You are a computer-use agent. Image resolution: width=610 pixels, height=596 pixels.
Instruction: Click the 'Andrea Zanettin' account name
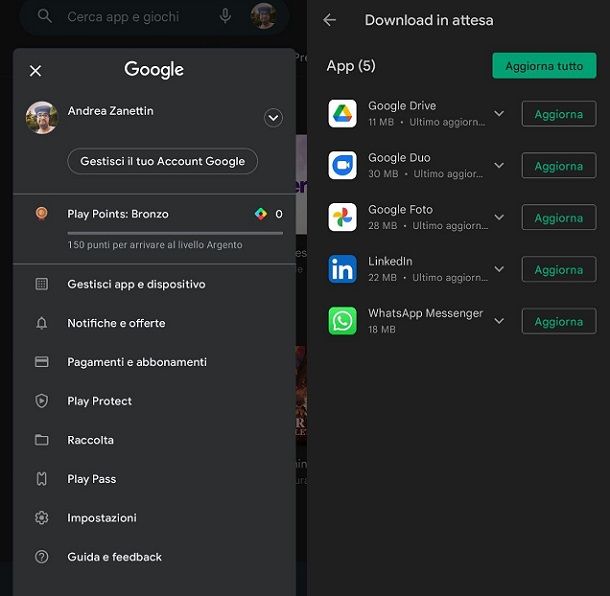110,111
